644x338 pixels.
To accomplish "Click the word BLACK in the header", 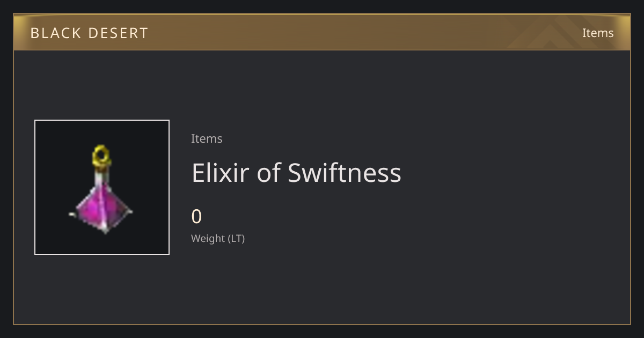I will pos(55,33).
